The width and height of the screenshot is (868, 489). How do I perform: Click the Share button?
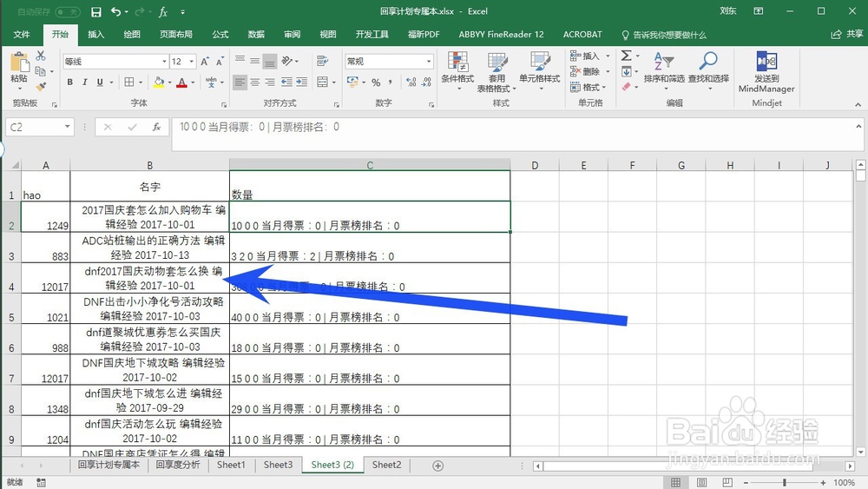point(847,35)
